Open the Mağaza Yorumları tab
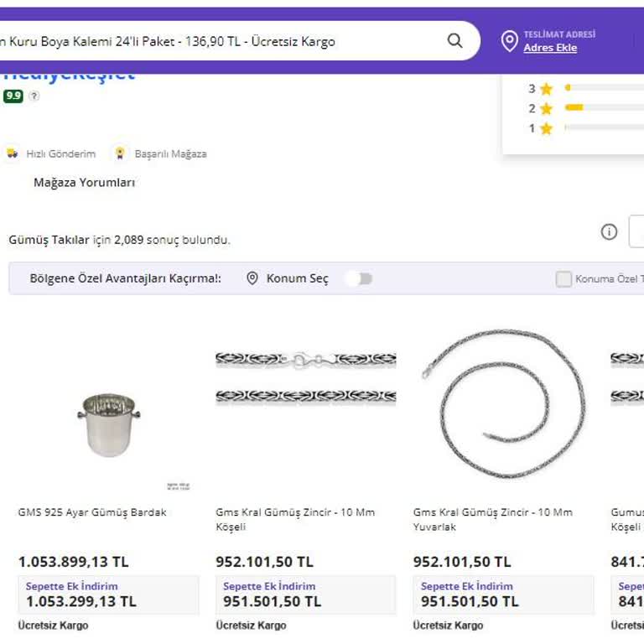The height and width of the screenshot is (644, 644). (84, 182)
